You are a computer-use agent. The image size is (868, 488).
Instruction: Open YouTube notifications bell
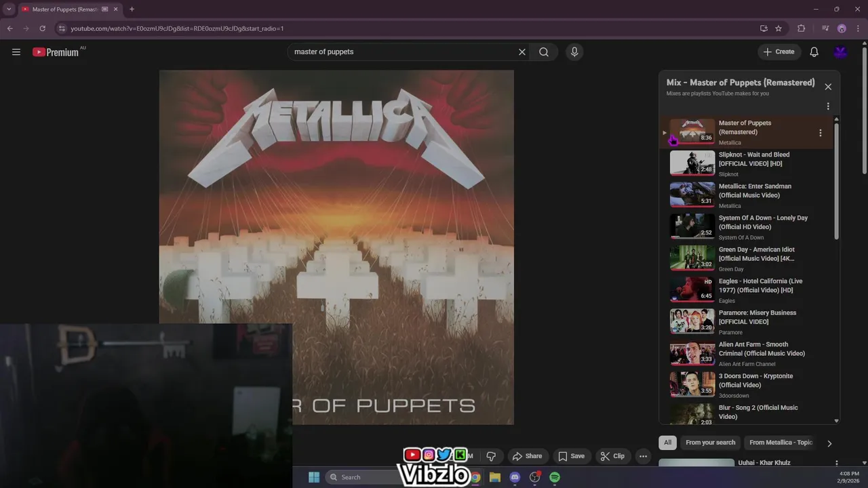coord(814,52)
